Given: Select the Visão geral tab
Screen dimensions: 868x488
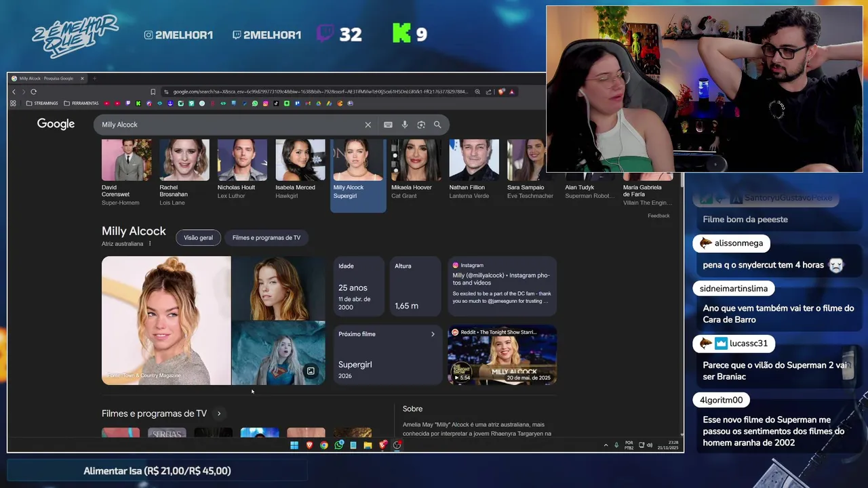Looking at the screenshot, I should pyautogui.click(x=198, y=238).
